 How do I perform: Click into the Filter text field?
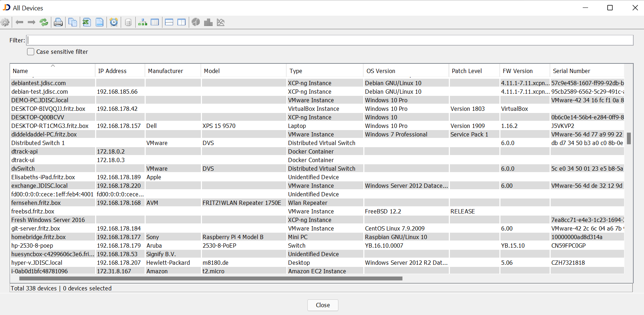coord(330,40)
